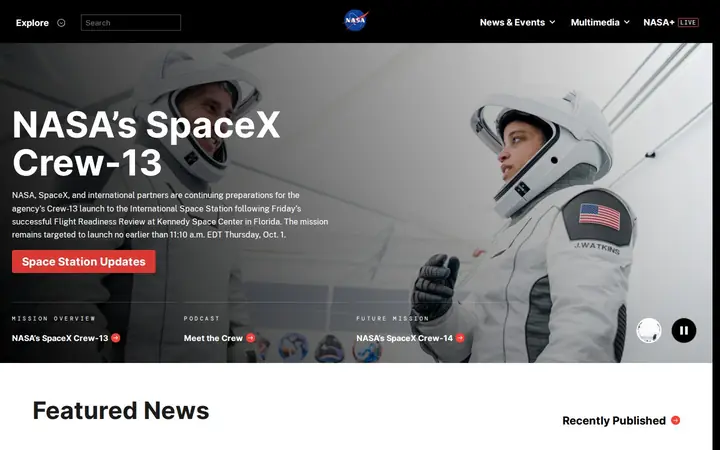Click the Crew-13 hero description paragraph
This screenshot has height=450, width=720.
[170, 215]
